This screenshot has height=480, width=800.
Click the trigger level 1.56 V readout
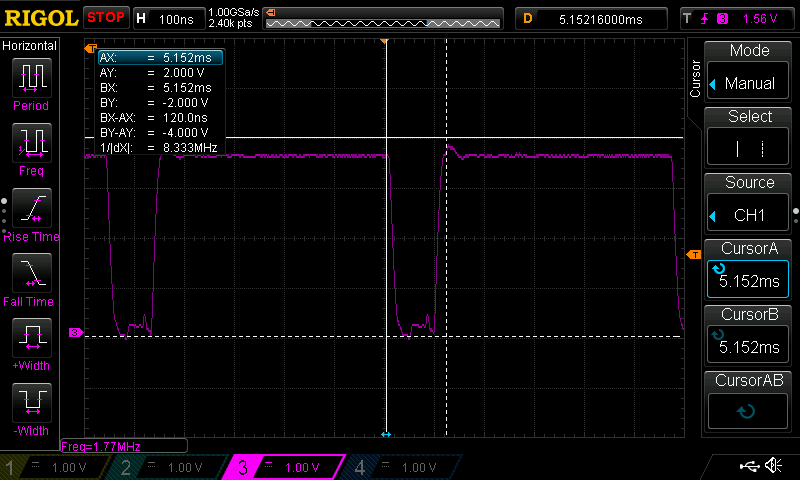[x=760, y=19]
